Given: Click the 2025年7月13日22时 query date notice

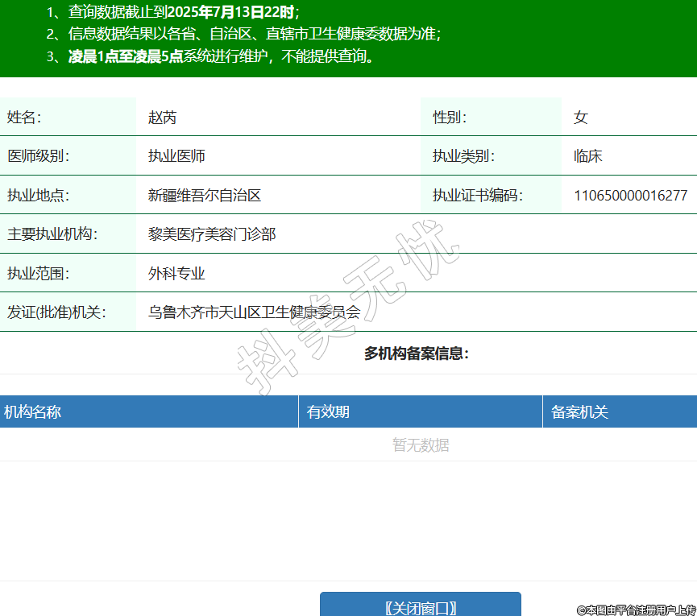Looking at the screenshot, I should point(231,12).
